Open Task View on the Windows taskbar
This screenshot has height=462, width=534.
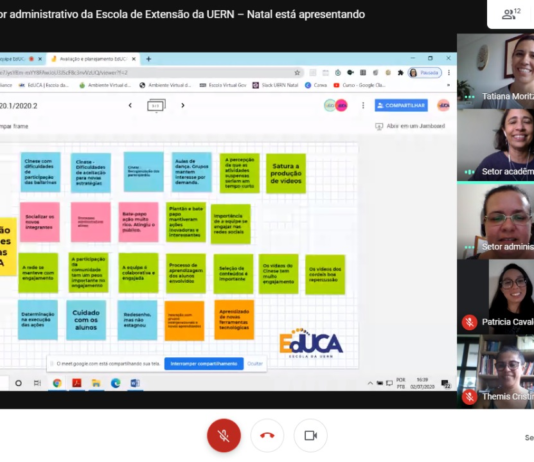(37, 383)
